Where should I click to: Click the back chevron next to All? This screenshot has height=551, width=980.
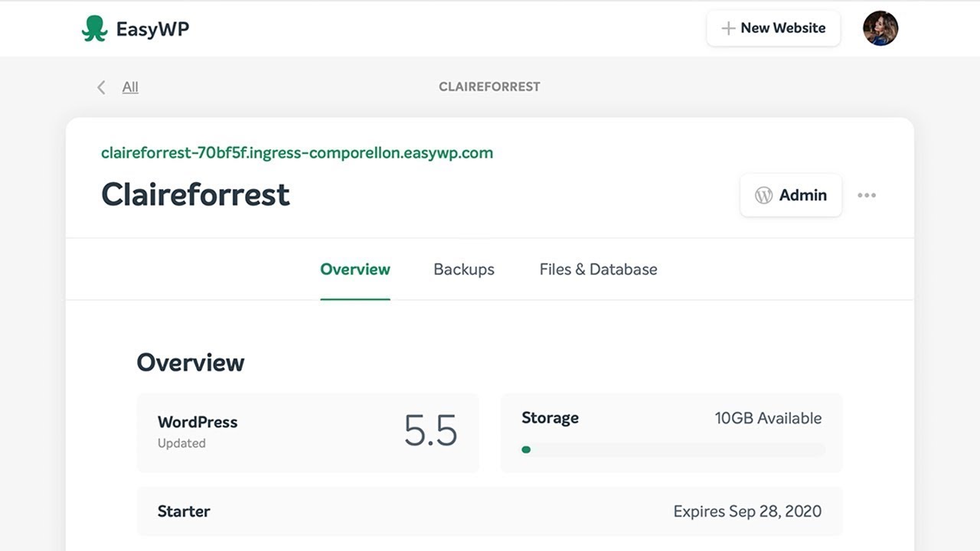coord(101,86)
